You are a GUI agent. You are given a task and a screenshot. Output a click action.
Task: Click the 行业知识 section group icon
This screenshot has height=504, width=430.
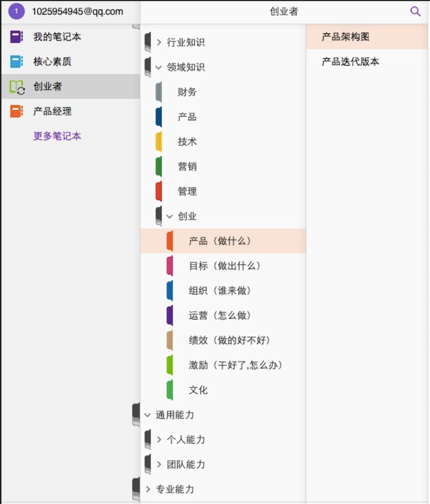[x=148, y=42]
